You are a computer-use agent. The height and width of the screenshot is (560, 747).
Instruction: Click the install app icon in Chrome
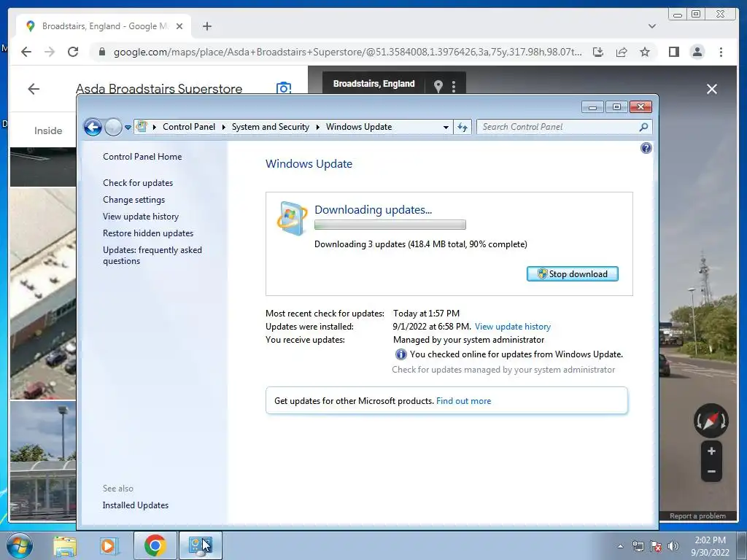(598, 52)
